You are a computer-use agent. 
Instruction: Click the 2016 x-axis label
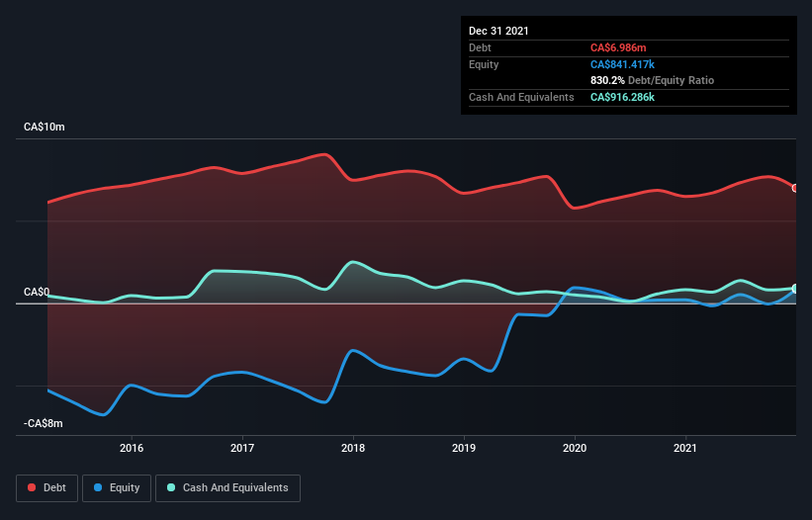coord(132,448)
